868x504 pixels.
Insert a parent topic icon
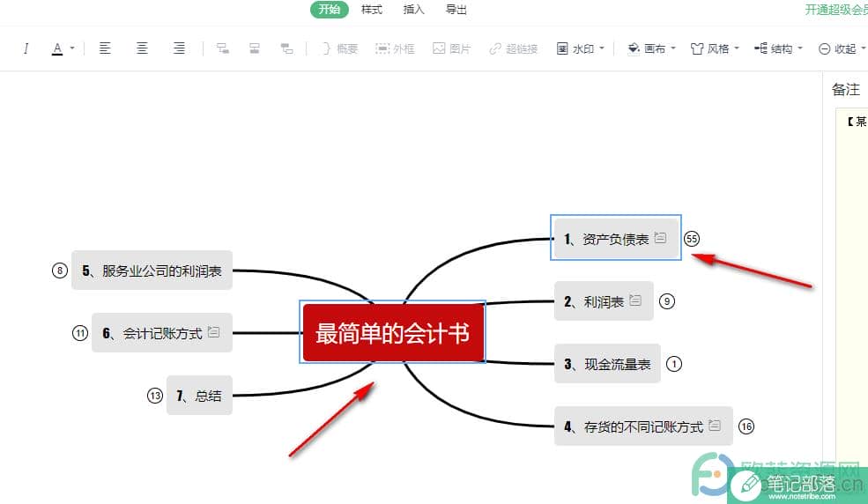(286, 48)
